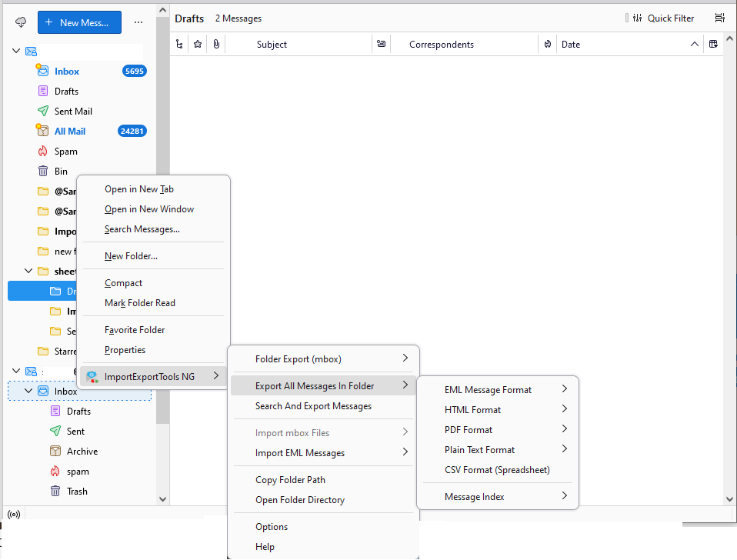
Task: Click the thread column icon
Action: tap(179, 44)
